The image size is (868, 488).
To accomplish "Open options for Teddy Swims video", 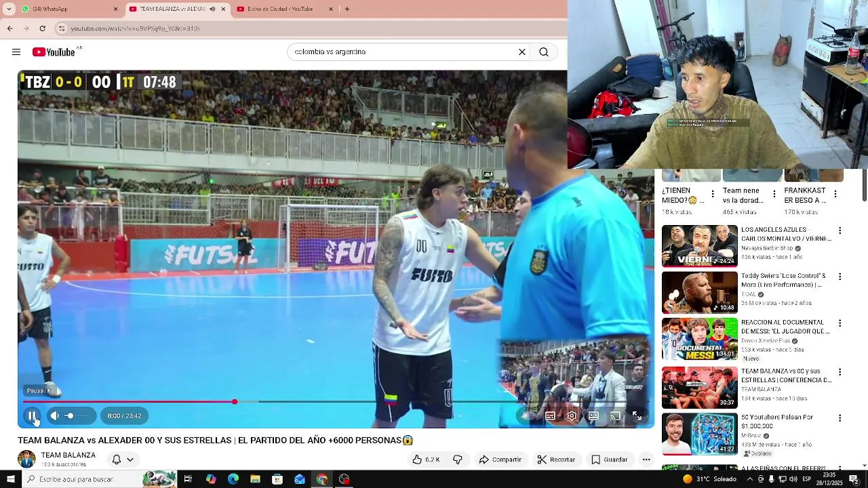I will [840, 277].
